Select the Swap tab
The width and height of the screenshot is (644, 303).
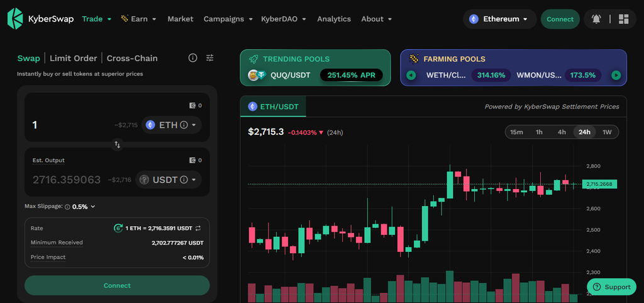click(28, 58)
